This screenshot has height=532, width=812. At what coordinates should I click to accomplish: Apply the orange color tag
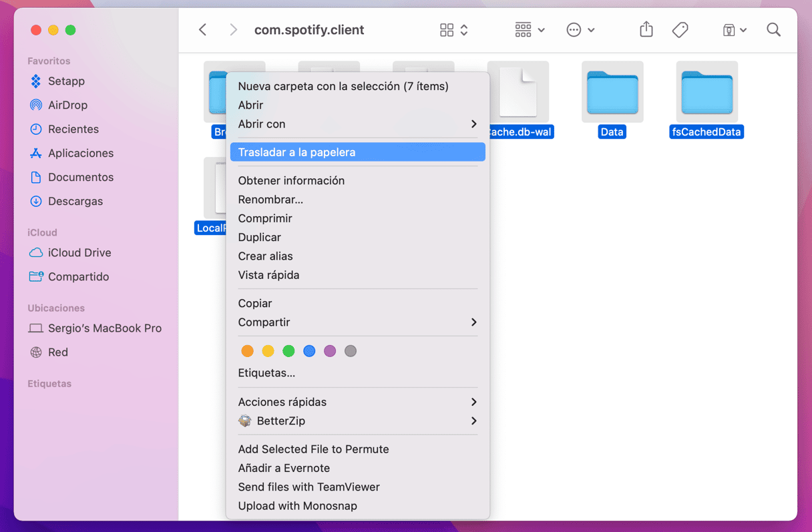click(x=247, y=351)
